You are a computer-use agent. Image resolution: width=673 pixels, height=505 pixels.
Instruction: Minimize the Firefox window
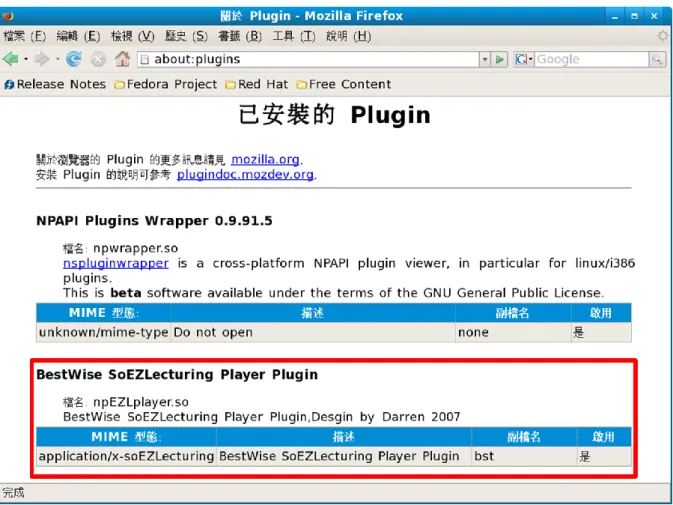[615, 16]
